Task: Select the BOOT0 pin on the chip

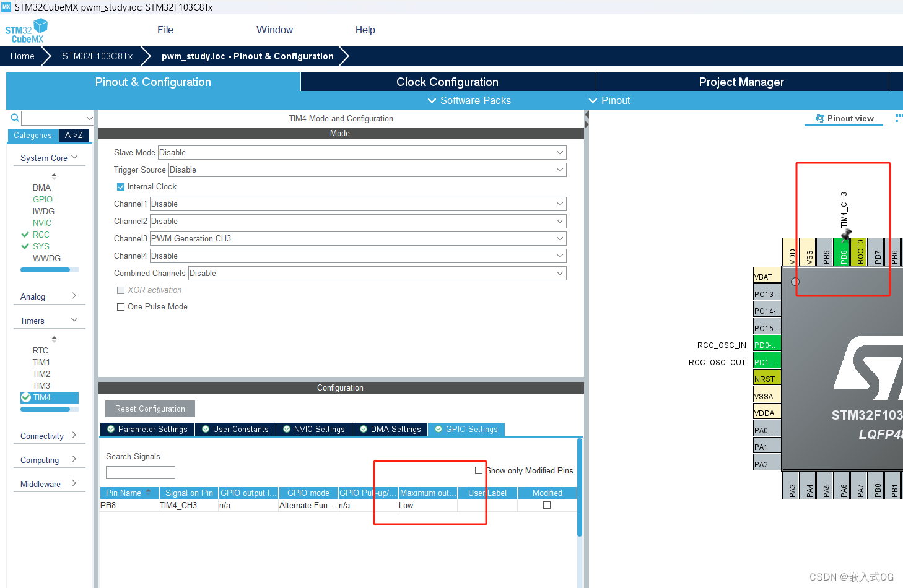Action: point(859,252)
